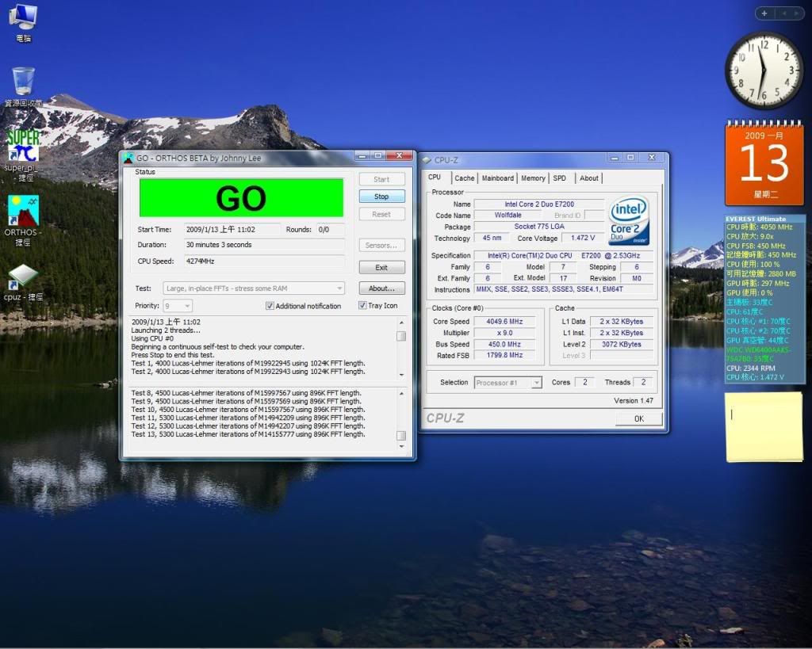812x649 pixels.
Task: Click the Stop button in ORTHOS
Action: pos(381,197)
